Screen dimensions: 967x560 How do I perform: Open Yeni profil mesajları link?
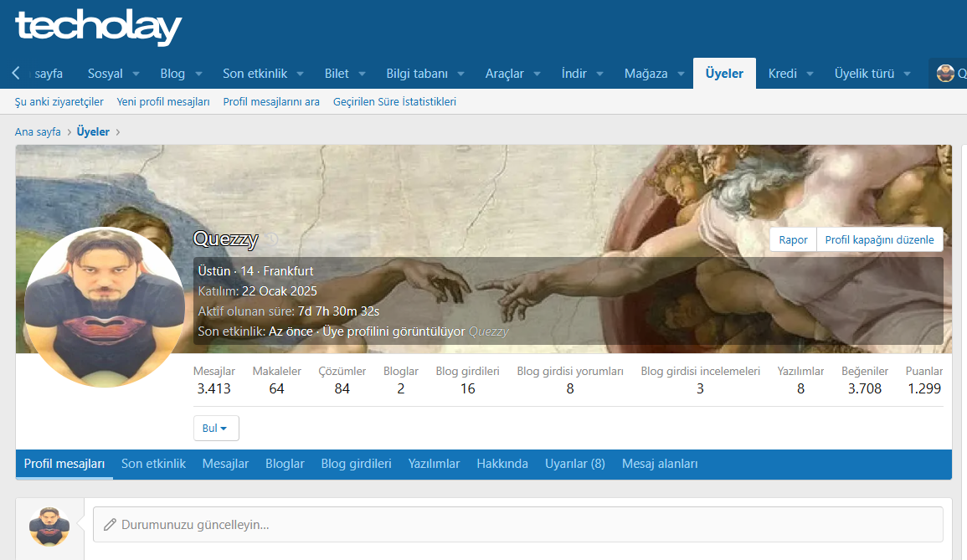[163, 102]
